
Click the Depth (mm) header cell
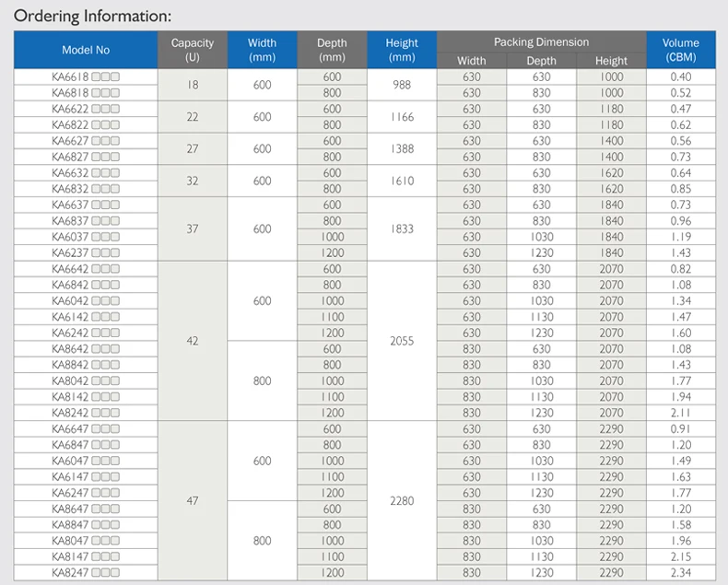pos(332,50)
